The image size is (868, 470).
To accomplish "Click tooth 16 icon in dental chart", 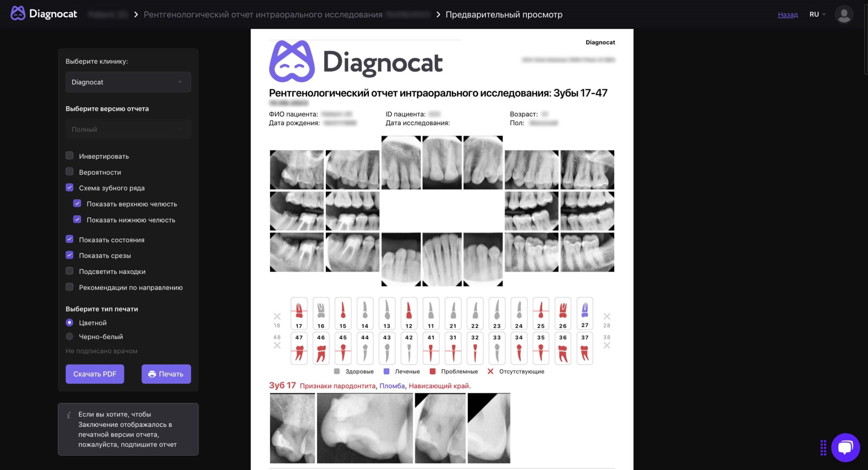I will click(x=321, y=313).
